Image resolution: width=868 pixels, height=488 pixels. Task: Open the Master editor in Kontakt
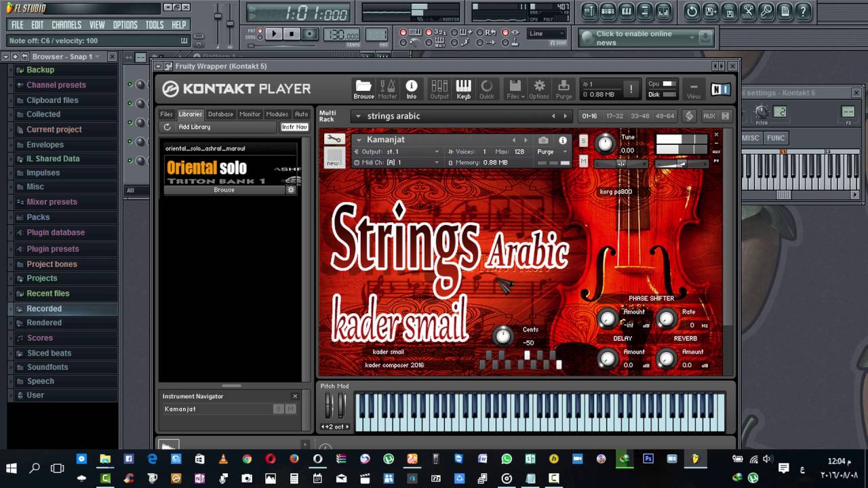[x=387, y=89]
